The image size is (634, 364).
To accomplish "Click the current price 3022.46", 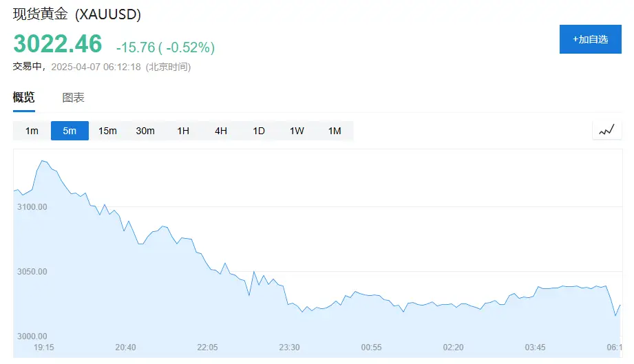I will tap(58, 44).
